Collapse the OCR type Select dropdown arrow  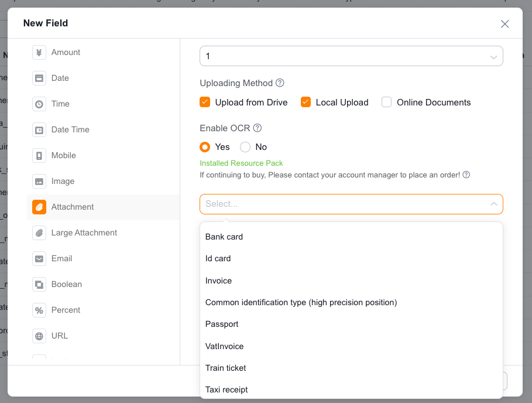(x=493, y=204)
